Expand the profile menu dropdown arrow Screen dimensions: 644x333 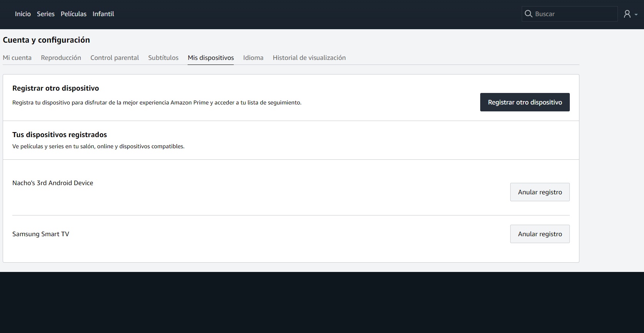(x=636, y=15)
